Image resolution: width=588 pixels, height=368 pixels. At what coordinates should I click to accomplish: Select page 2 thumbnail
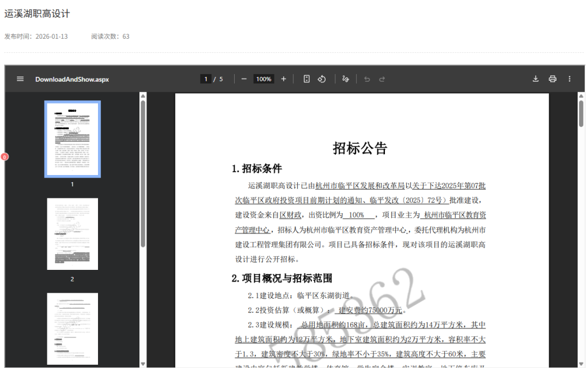pyautogui.click(x=72, y=234)
